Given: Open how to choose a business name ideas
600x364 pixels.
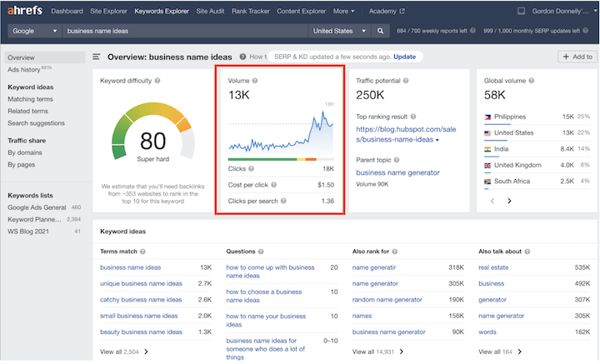Looking at the screenshot, I should coord(263,296).
